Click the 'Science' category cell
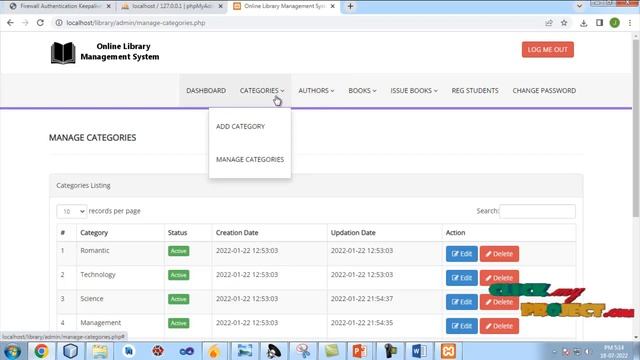Screen dimensions: 640x360 pyautogui.click(x=92, y=299)
